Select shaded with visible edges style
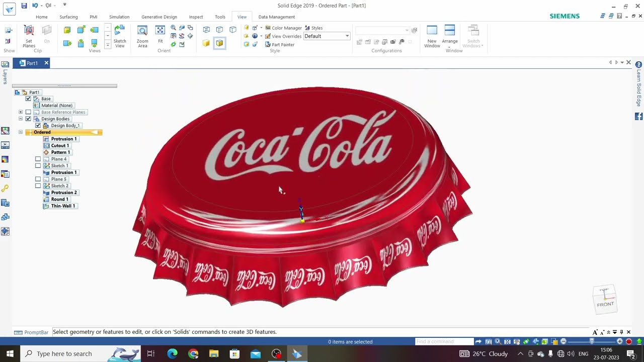 tap(219, 43)
